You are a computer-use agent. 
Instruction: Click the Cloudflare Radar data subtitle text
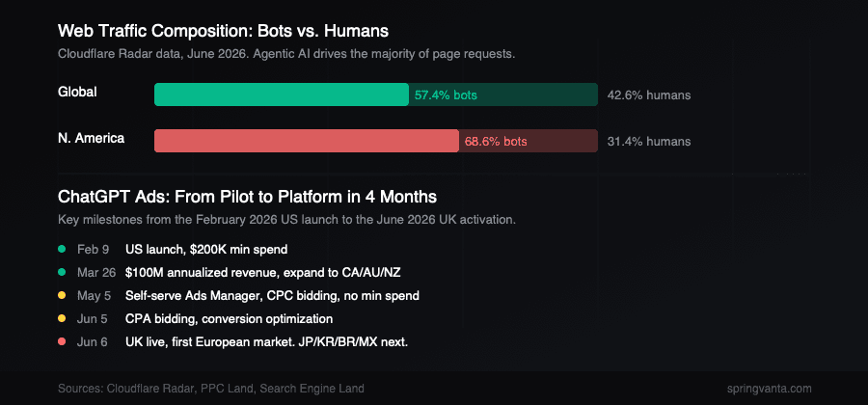pyautogui.click(x=286, y=55)
